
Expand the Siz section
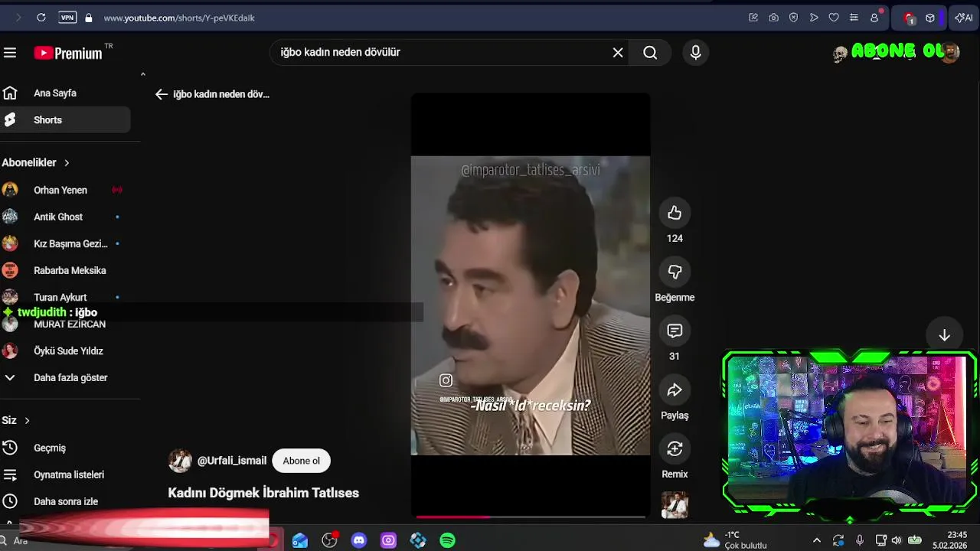click(x=15, y=420)
